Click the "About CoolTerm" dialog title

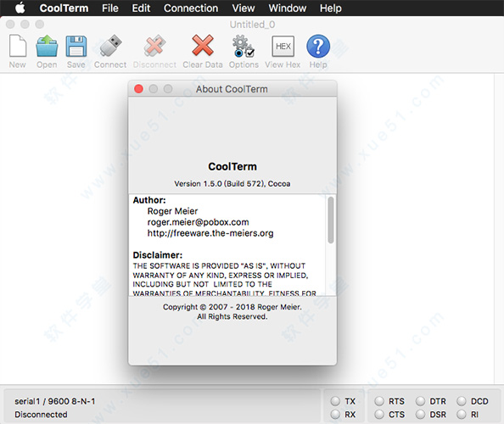click(232, 89)
